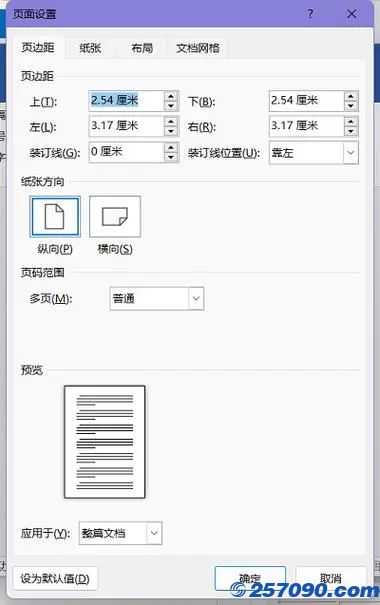Viewport: 380px width, 605px height.
Task: Decrease the 下 bottom margin value
Action: 351,106
